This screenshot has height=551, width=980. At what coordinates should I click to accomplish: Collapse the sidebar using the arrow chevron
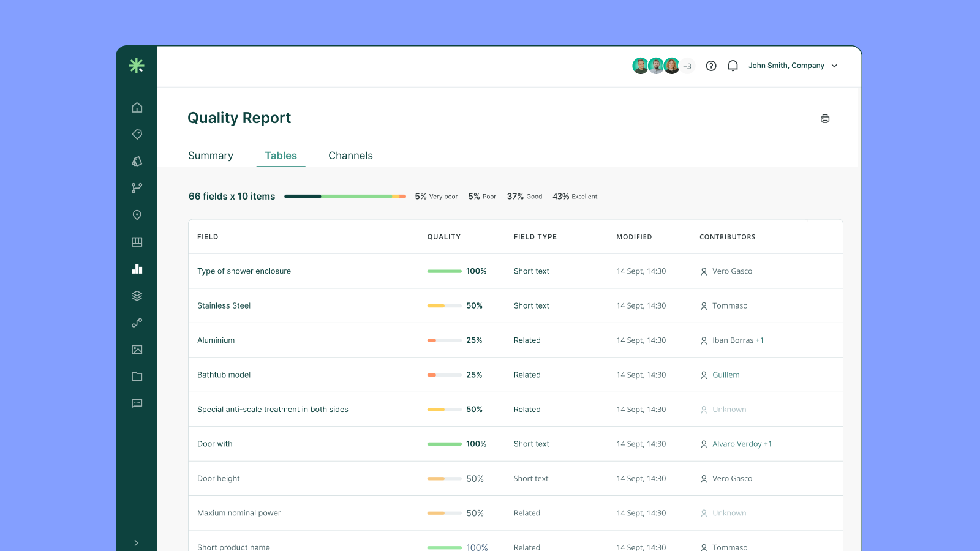[x=137, y=542]
